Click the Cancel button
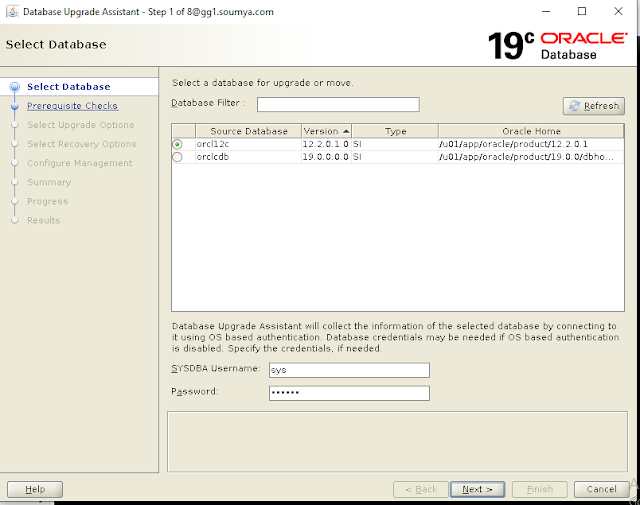 click(x=601, y=489)
